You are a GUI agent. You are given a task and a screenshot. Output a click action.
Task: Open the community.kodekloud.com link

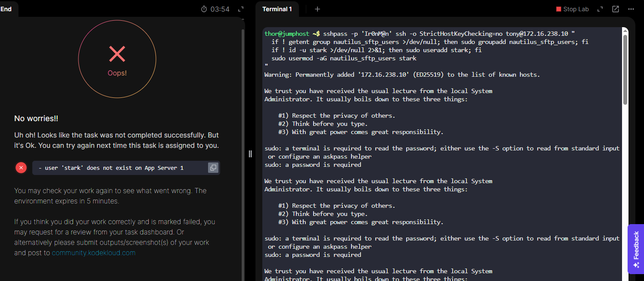[x=93, y=253]
